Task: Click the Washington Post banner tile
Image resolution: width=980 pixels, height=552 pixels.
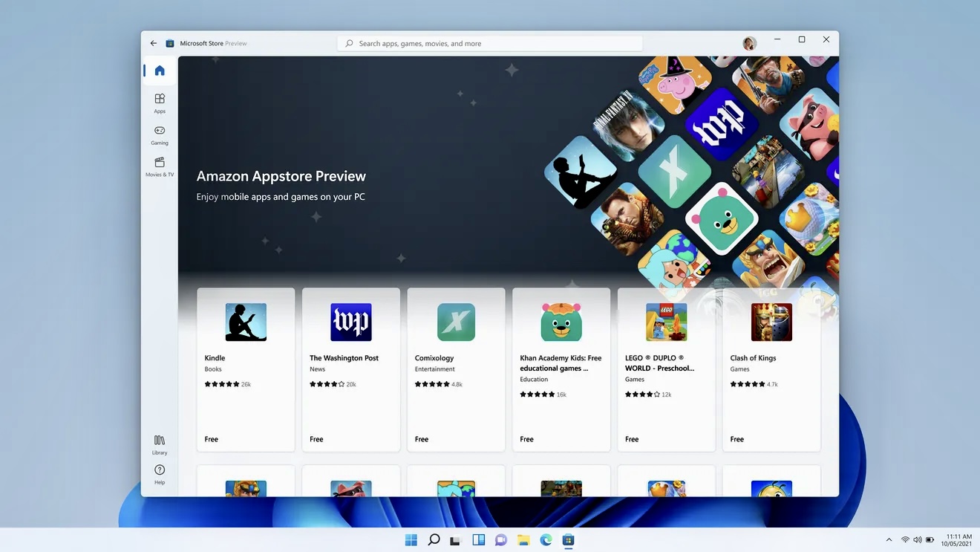Action: (x=720, y=124)
